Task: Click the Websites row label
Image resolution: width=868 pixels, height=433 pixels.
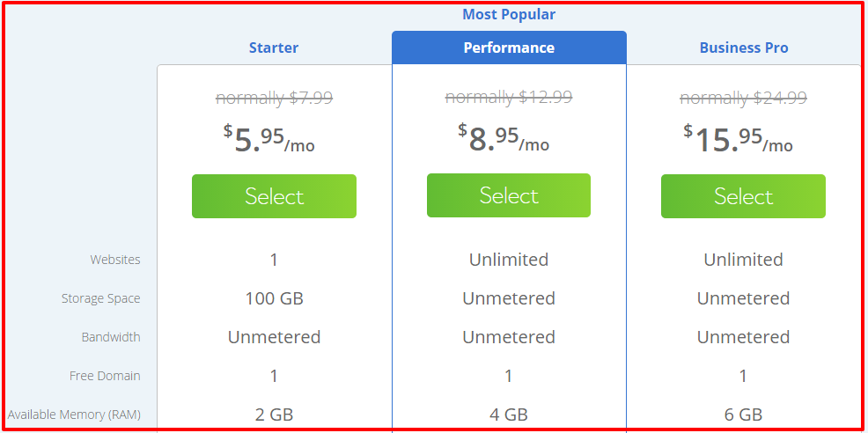Action: (115, 260)
